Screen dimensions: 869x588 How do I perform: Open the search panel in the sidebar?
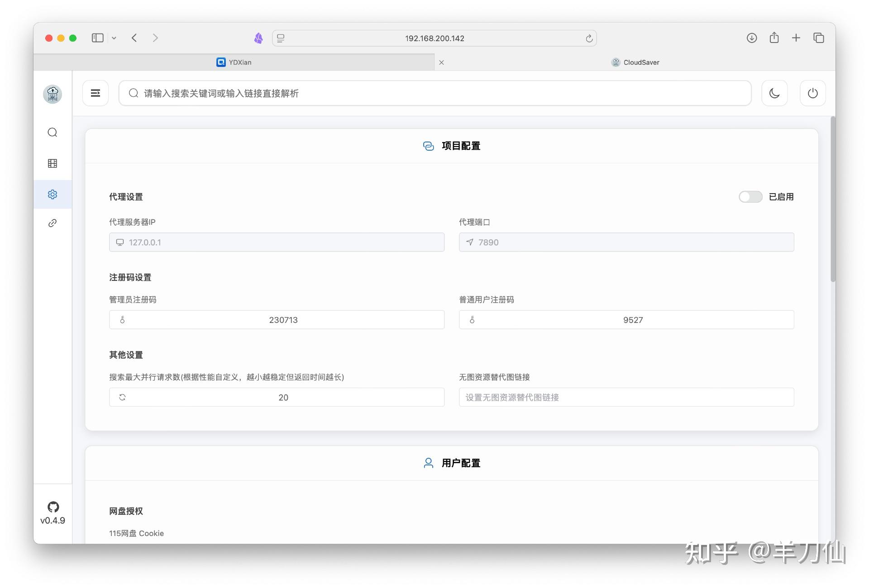click(53, 132)
